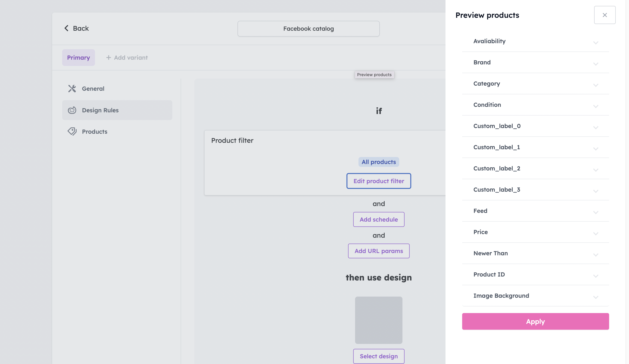The image size is (629, 364).
Task: Click the Custom_label_1 label text
Action: pyautogui.click(x=496, y=147)
